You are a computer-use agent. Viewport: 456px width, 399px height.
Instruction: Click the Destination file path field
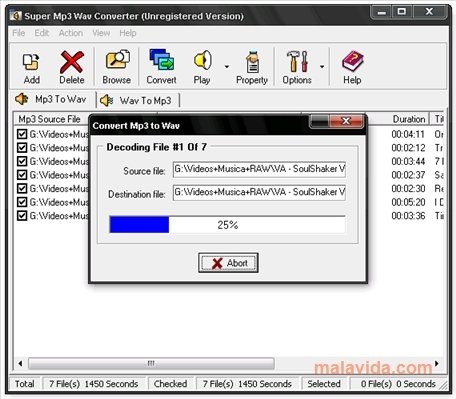pos(259,192)
